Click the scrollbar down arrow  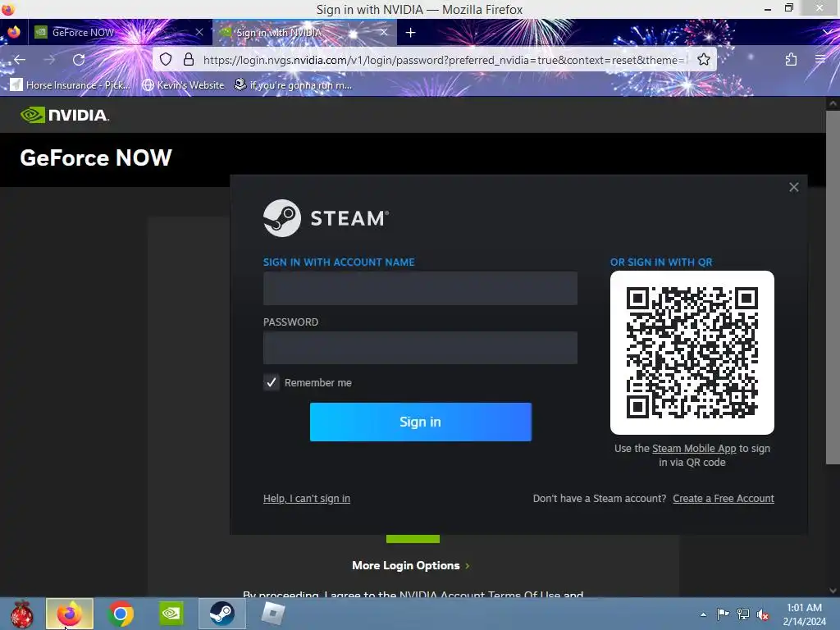pyautogui.click(x=833, y=591)
